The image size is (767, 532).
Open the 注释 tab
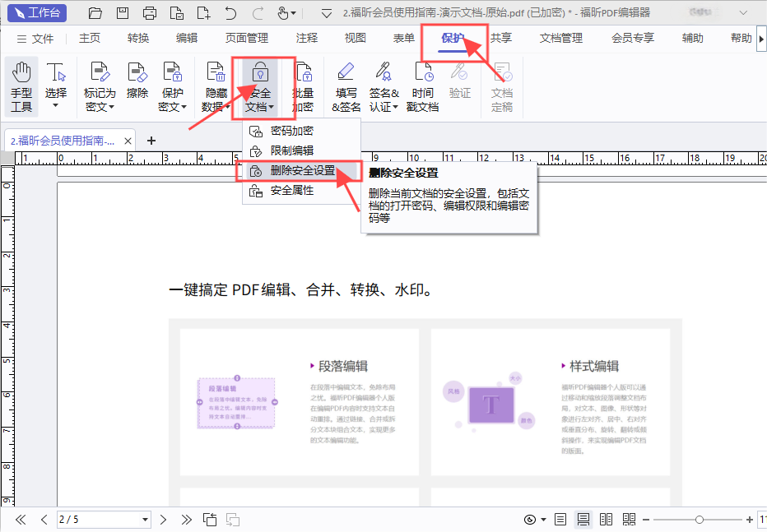click(307, 38)
